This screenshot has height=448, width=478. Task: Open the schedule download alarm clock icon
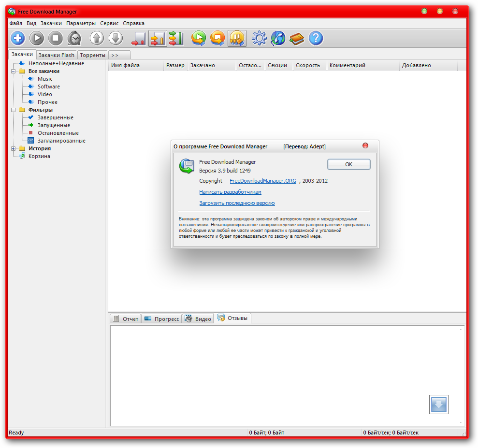74,38
